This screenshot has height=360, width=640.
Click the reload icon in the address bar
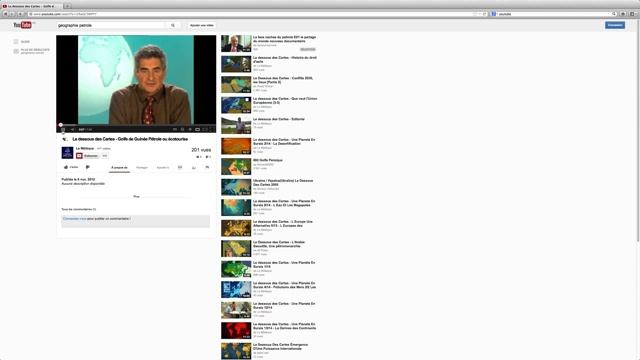[x=484, y=14]
